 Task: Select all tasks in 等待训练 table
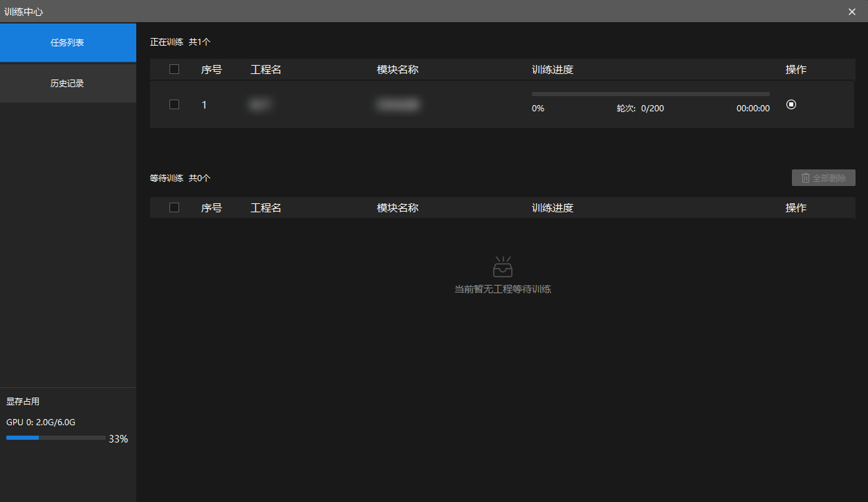(x=174, y=207)
